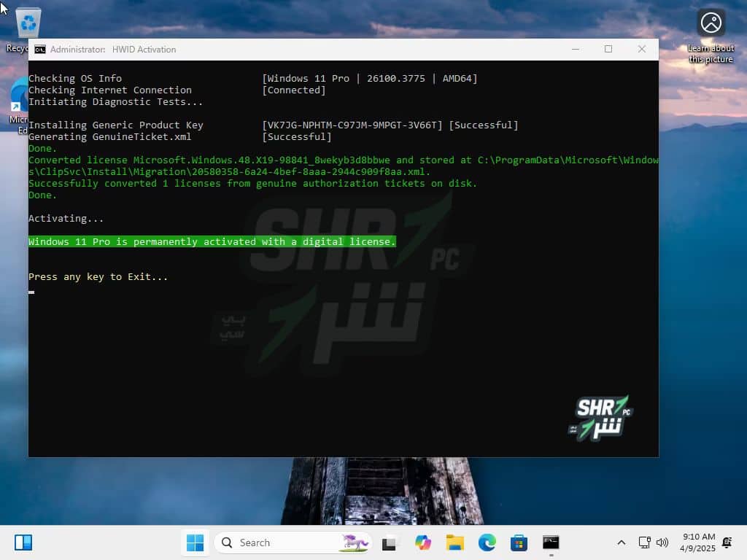The height and width of the screenshot is (560, 747).
Task: Open the clock showing 9:10 AM 4/9/2025
Action: (x=698, y=542)
